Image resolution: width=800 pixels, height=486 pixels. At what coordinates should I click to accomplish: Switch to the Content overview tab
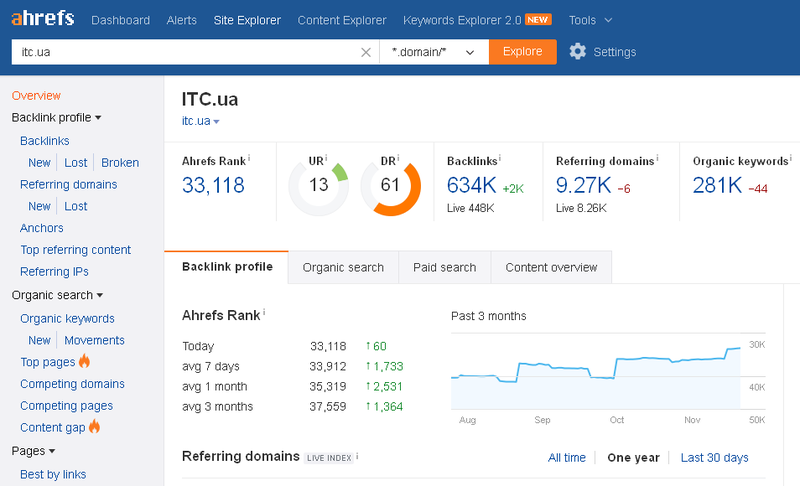(552, 267)
